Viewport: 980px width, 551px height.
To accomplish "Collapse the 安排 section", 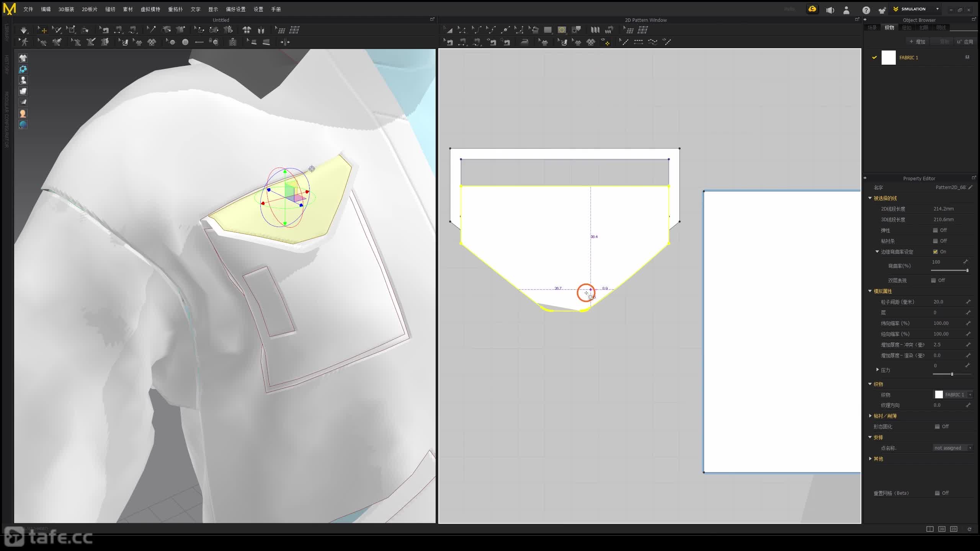I will [x=870, y=437].
